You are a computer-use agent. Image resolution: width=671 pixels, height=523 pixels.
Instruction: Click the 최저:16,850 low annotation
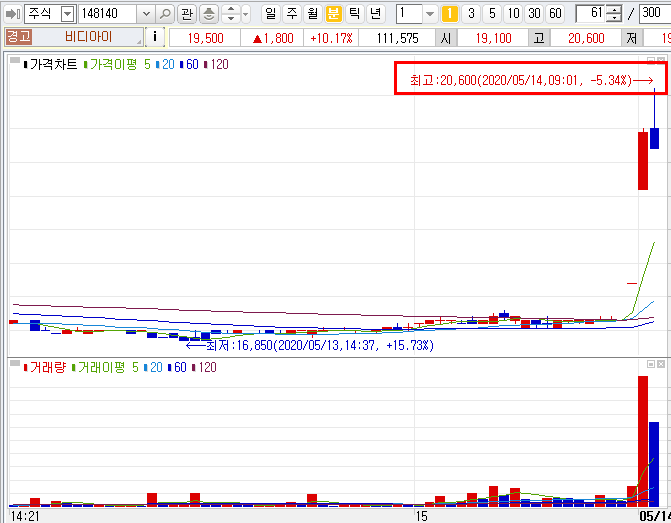point(310,345)
